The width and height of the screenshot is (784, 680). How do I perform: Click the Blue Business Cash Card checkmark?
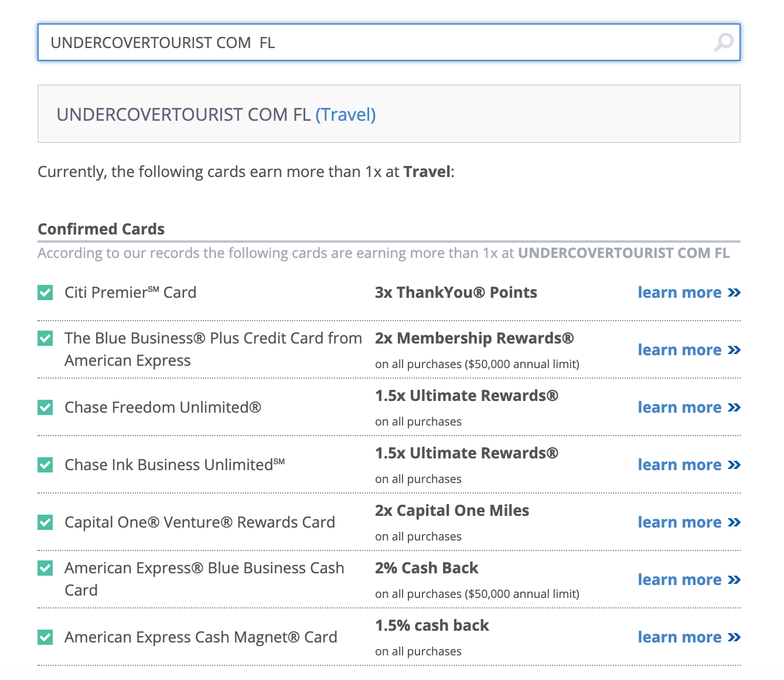[x=45, y=568]
